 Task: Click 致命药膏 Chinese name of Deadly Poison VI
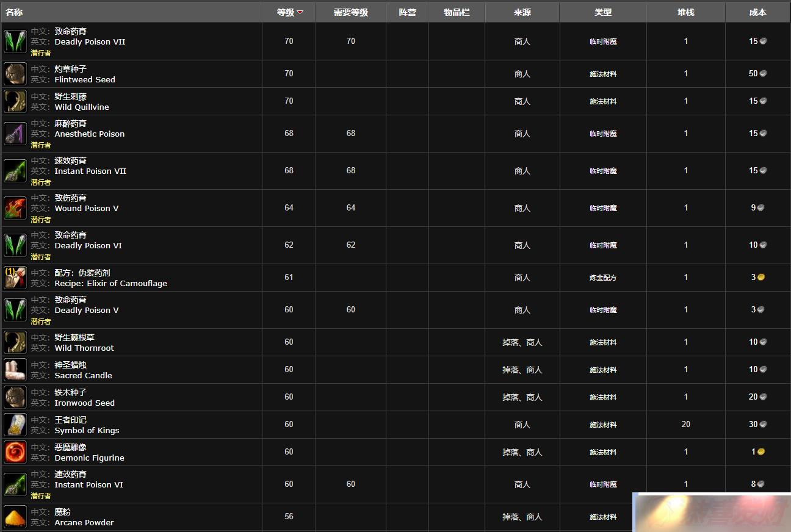click(71, 235)
